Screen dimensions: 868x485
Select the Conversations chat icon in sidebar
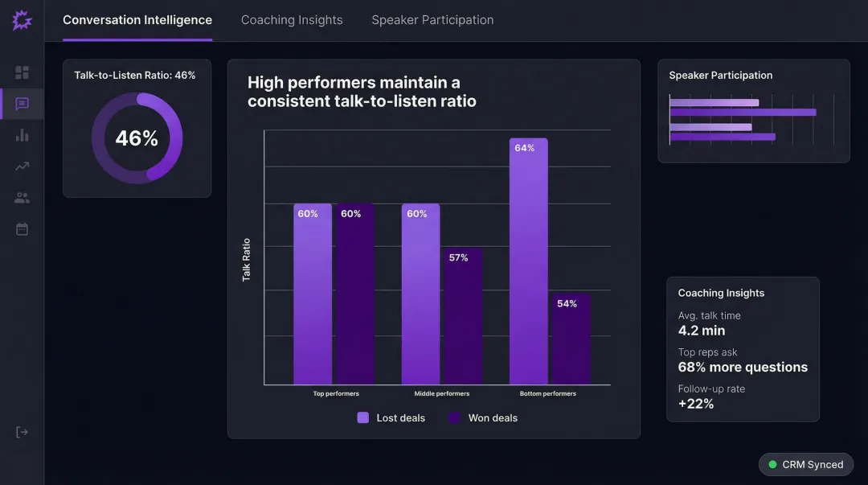[22, 103]
